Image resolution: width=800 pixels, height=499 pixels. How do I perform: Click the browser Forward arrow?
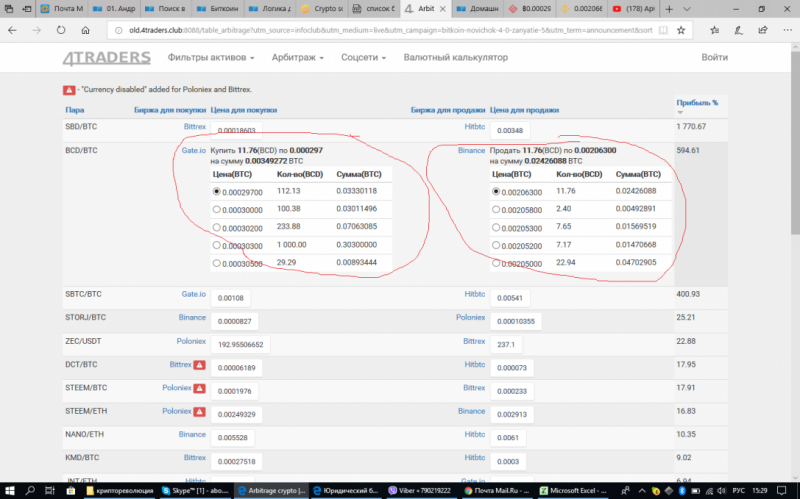click(36, 30)
